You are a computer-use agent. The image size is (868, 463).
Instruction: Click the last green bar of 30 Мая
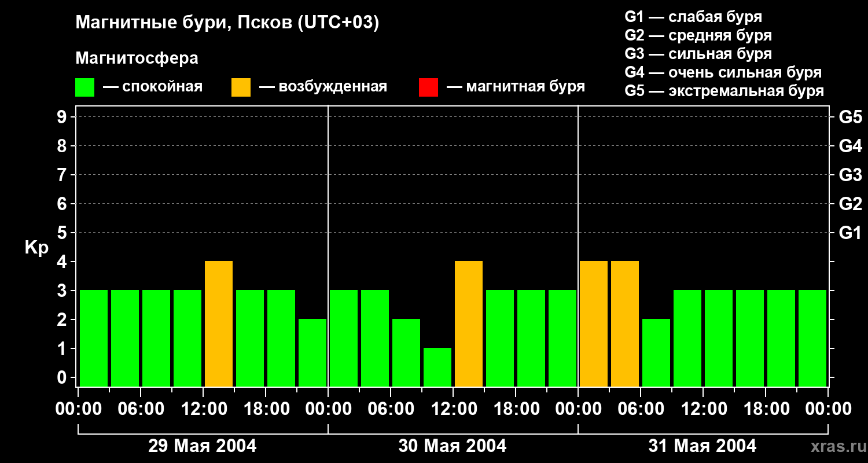pyautogui.click(x=562, y=338)
